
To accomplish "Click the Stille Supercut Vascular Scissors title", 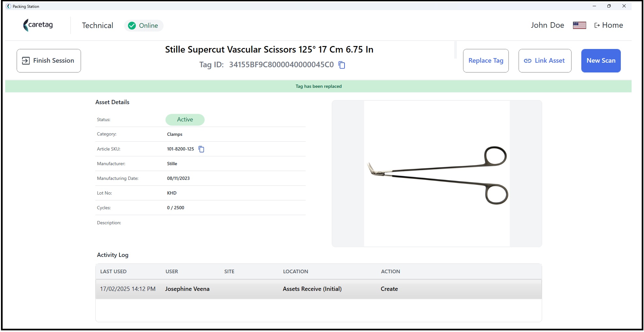I will 269,50.
